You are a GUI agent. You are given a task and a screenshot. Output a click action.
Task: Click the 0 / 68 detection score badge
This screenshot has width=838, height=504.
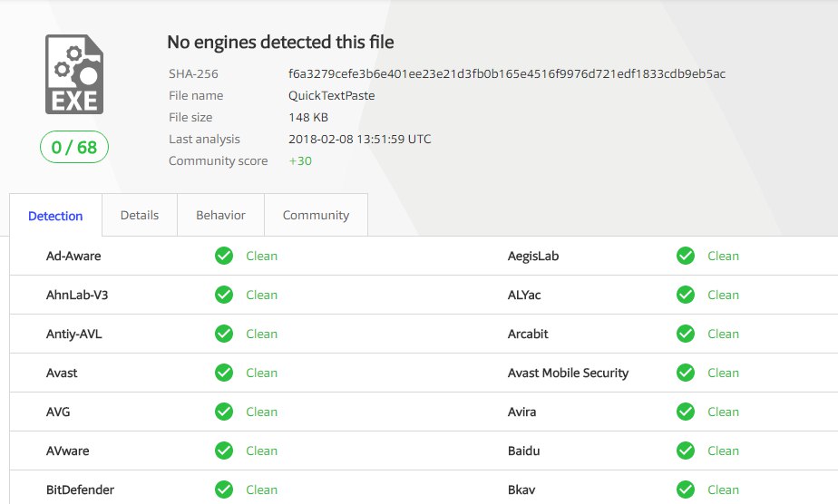click(74, 147)
